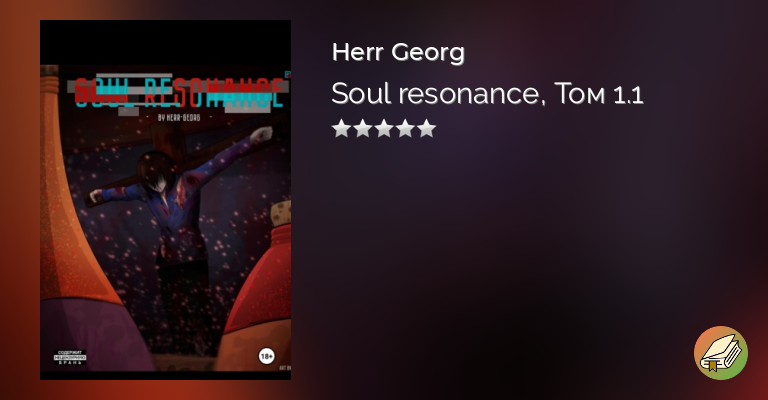
Task: Select the second rating star
Action: point(362,128)
